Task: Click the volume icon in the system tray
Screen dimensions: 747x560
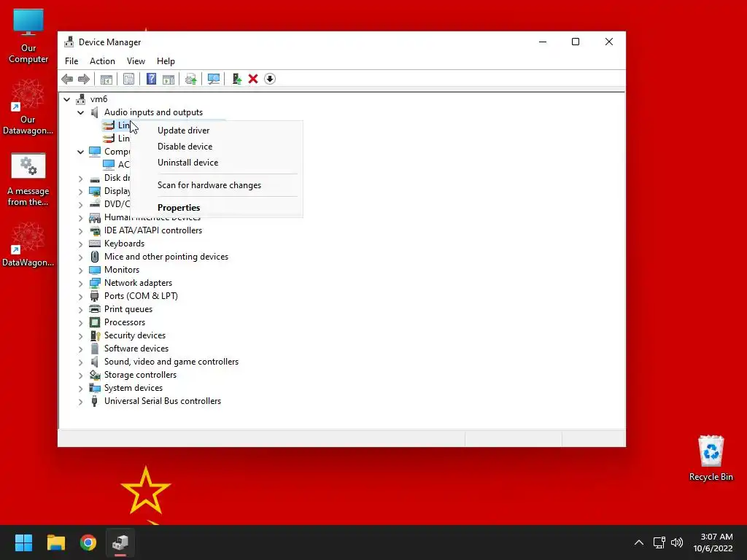Action: (x=676, y=542)
